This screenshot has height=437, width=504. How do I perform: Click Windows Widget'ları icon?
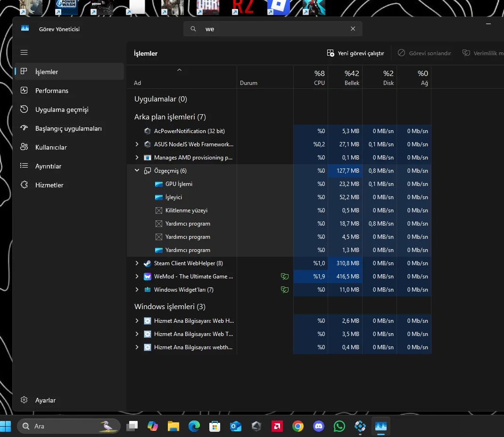(x=148, y=290)
